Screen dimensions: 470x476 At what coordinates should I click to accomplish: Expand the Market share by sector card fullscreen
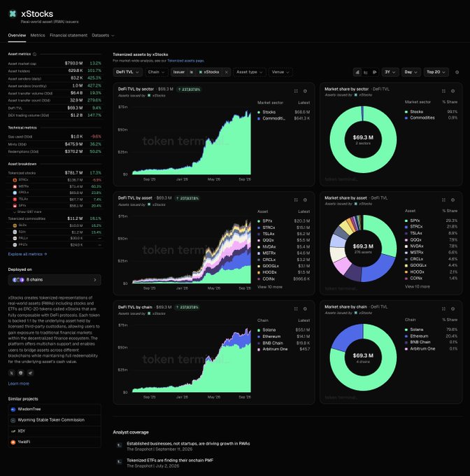(443, 91)
